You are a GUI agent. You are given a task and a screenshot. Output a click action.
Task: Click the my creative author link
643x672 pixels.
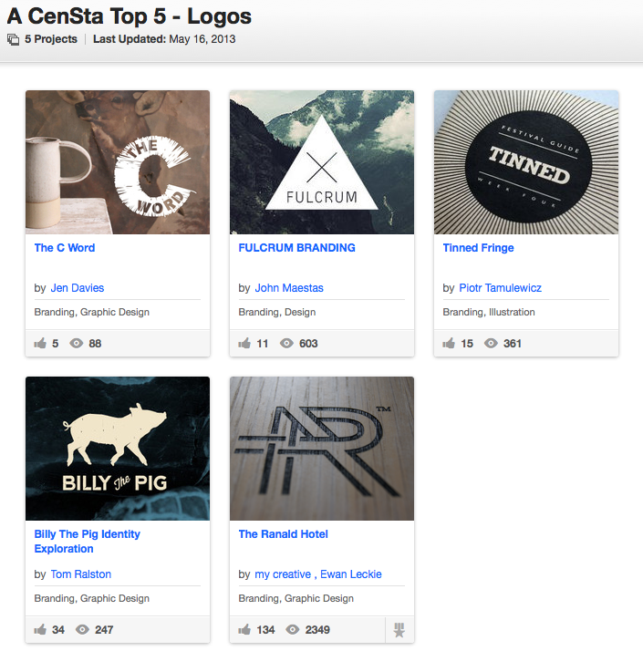[282, 574]
